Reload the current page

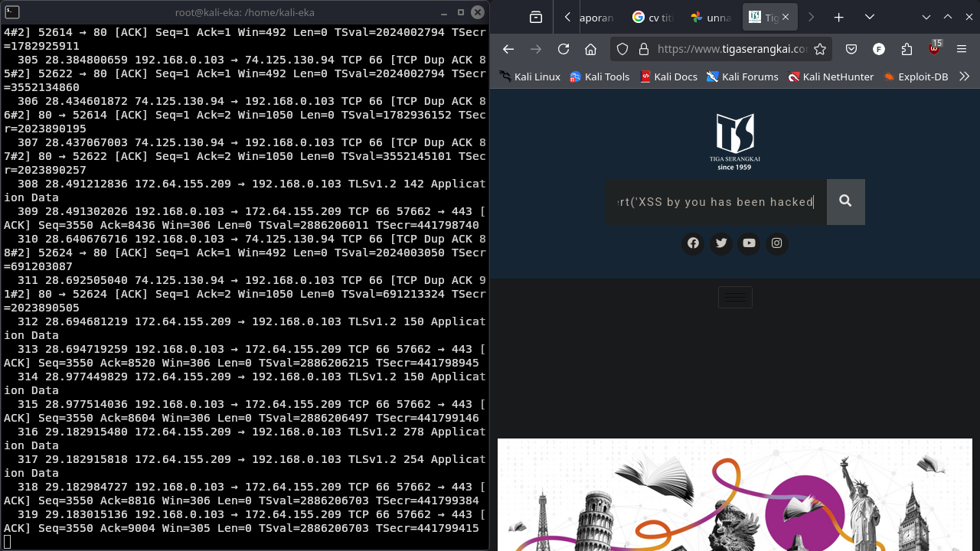coord(563,49)
